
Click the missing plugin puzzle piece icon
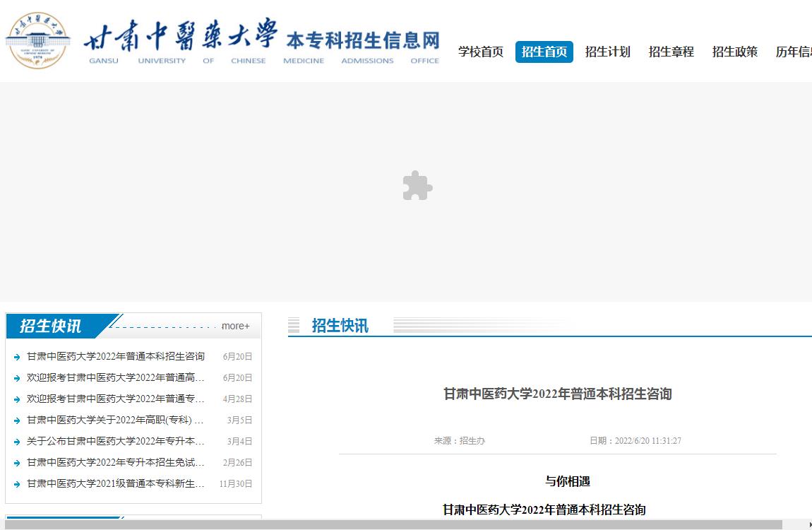(x=417, y=185)
